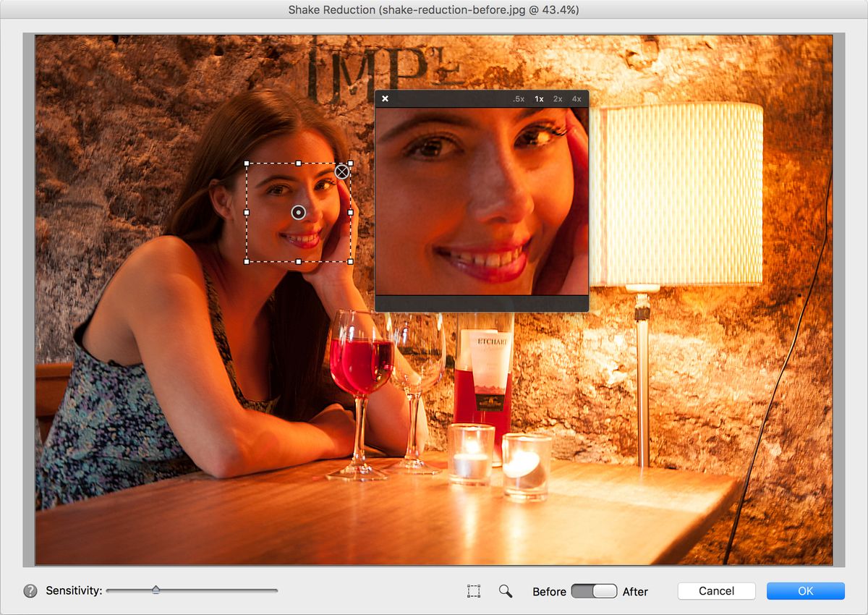Select 1x loupe magnification
The height and width of the screenshot is (615, 868).
point(537,98)
